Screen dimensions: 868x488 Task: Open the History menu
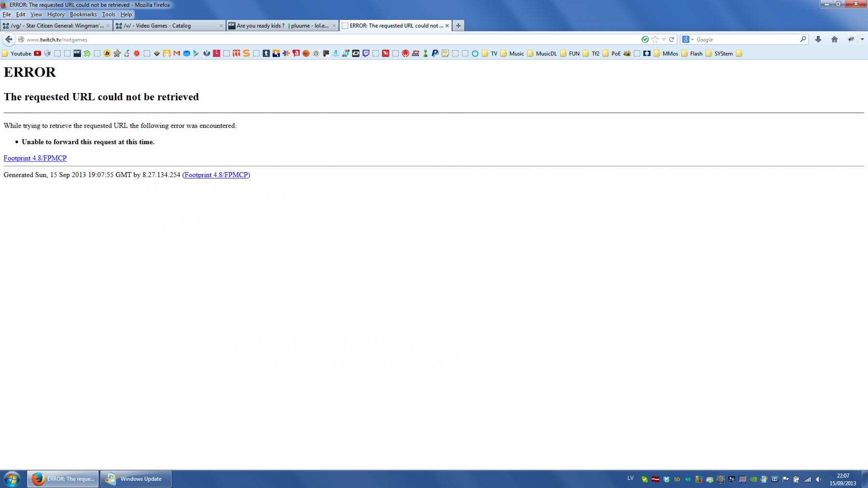pyautogui.click(x=55, y=14)
